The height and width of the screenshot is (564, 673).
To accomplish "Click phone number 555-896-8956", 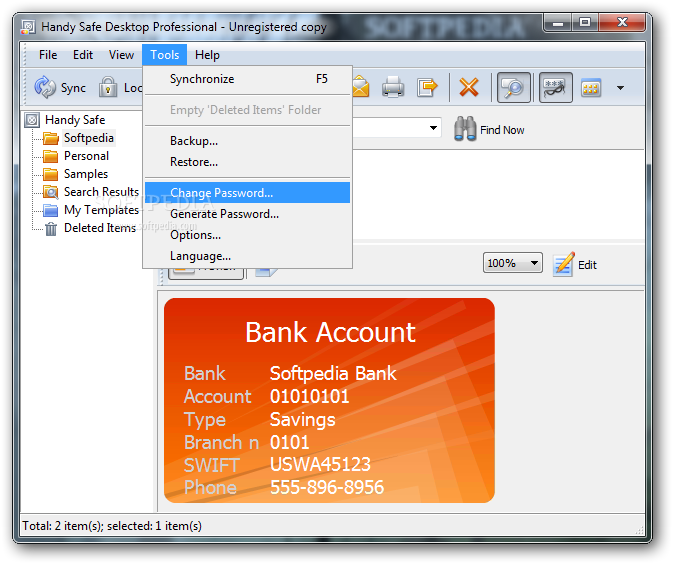I will point(327,487).
